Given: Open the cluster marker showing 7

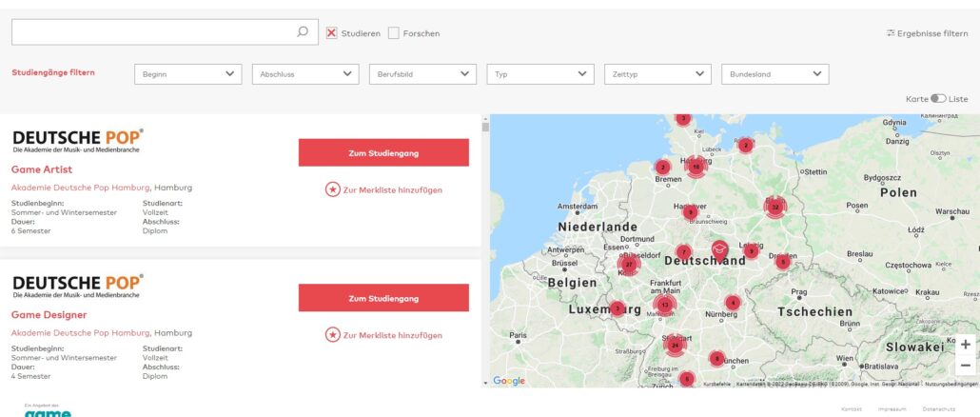Looking at the screenshot, I should (684, 252).
